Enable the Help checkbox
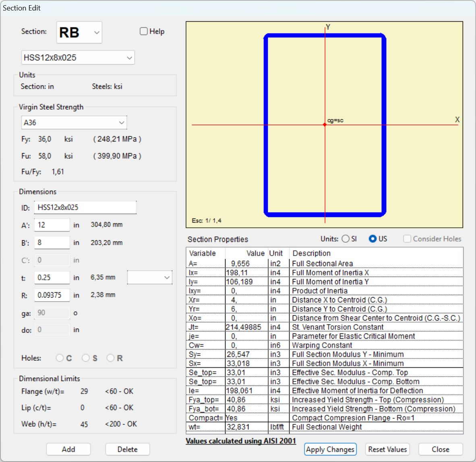Viewport: 476px width, 462px height. (x=144, y=31)
